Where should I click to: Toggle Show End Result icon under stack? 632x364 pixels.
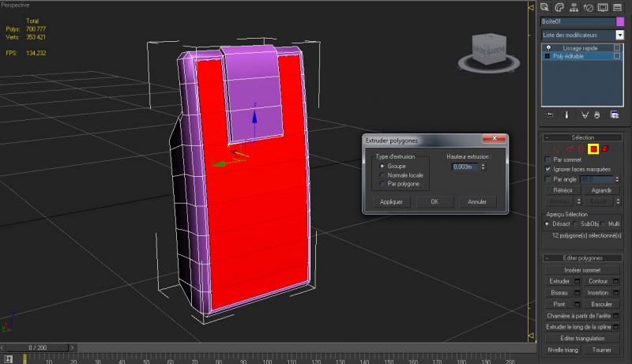566,115
